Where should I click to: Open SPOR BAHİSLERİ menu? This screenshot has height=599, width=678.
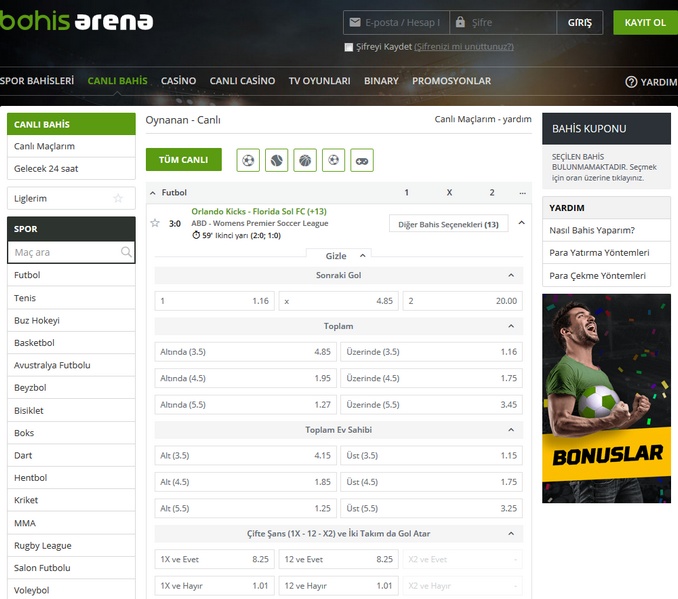click(37, 81)
